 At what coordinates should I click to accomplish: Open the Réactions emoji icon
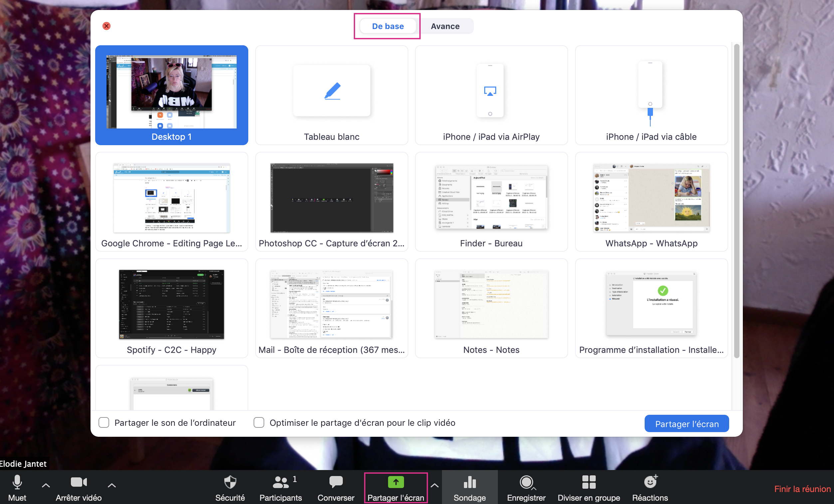[x=650, y=482]
